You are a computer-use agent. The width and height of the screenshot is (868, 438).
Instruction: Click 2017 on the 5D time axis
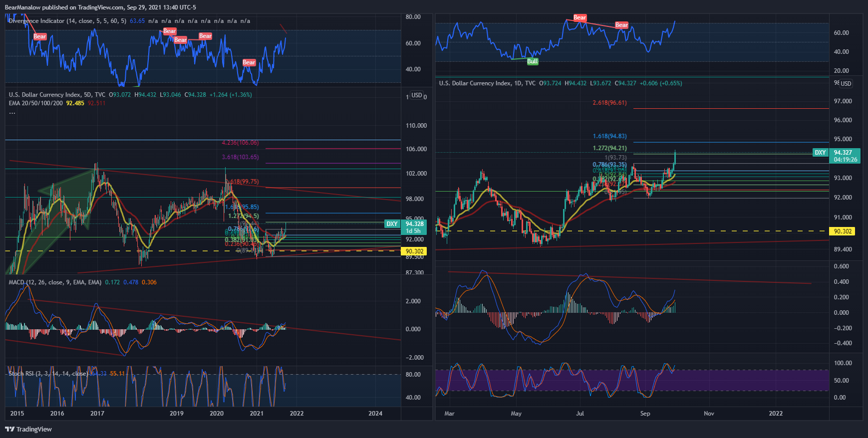[x=97, y=413]
